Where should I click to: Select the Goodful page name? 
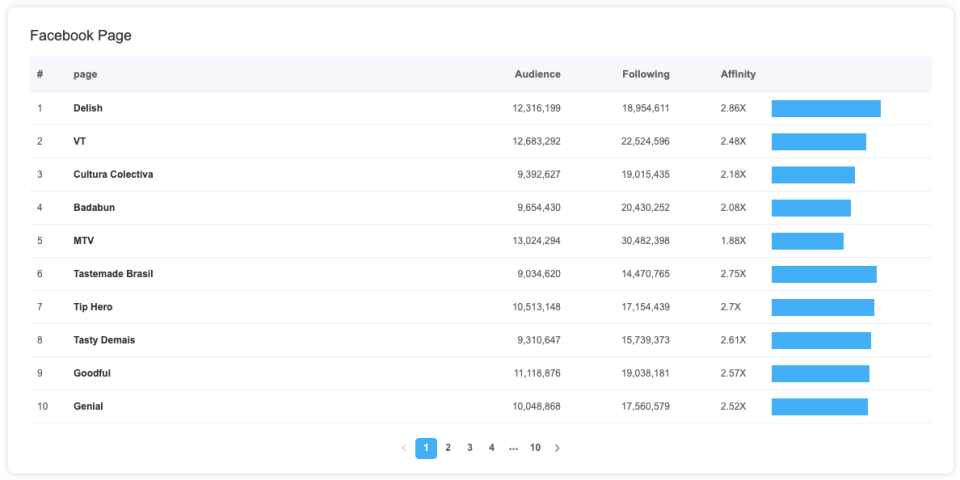92,373
